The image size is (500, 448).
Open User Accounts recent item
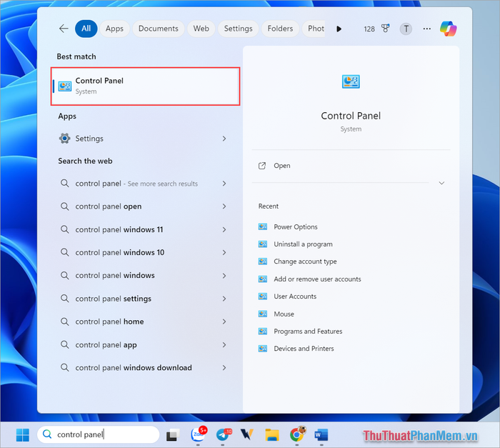point(295,296)
